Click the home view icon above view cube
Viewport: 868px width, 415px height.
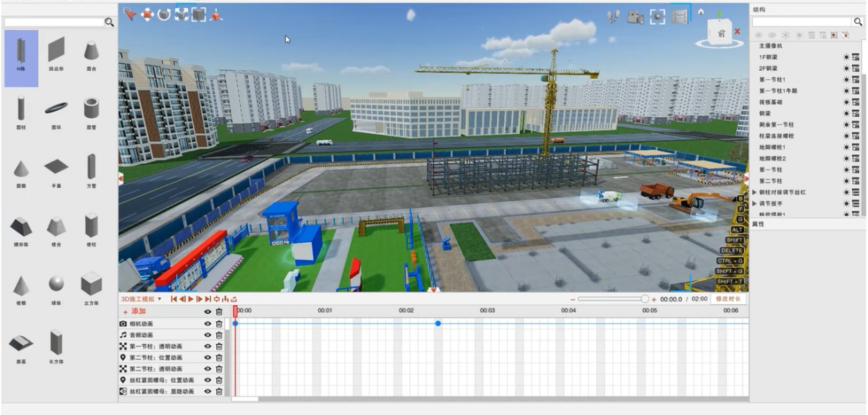pos(701,12)
